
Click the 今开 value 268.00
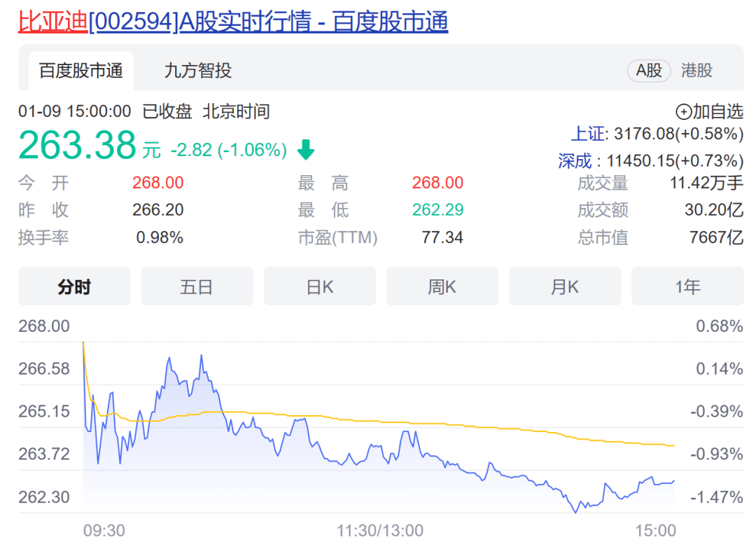(158, 183)
